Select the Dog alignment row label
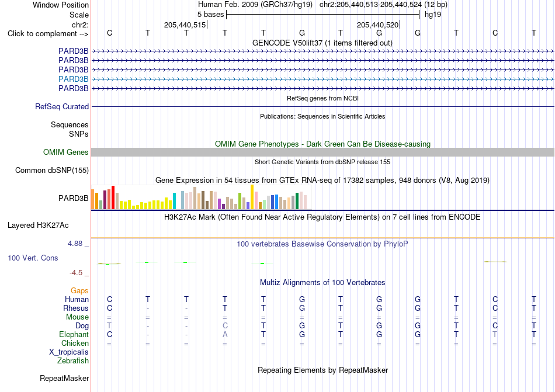The image size is (555, 392). [x=82, y=325]
